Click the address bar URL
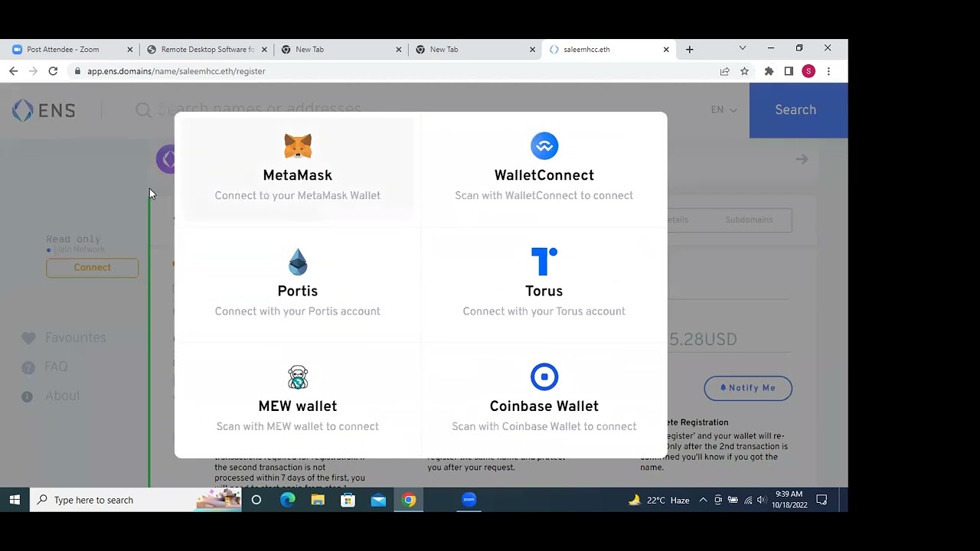The height and width of the screenshot is (551, 980). click(x=176, y=71)
